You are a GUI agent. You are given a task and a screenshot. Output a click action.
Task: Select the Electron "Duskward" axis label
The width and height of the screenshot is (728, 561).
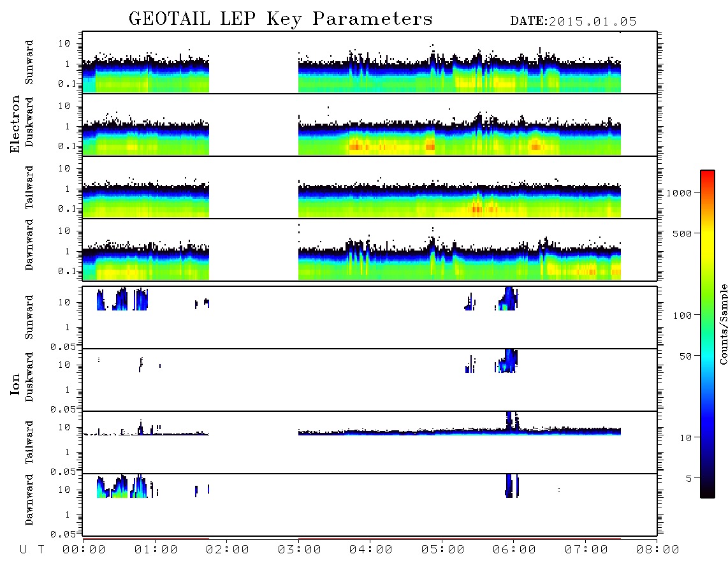pyautogui.click(x=29, y=122)
